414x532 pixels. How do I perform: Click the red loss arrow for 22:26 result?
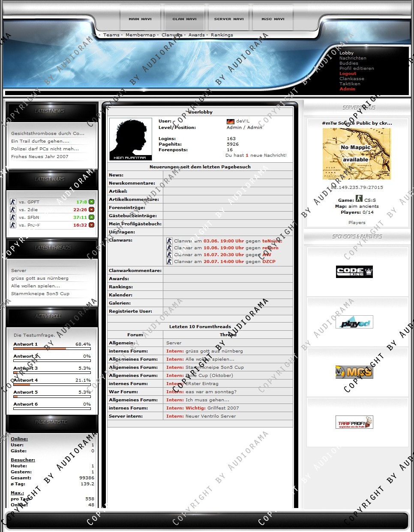[91, 209]
